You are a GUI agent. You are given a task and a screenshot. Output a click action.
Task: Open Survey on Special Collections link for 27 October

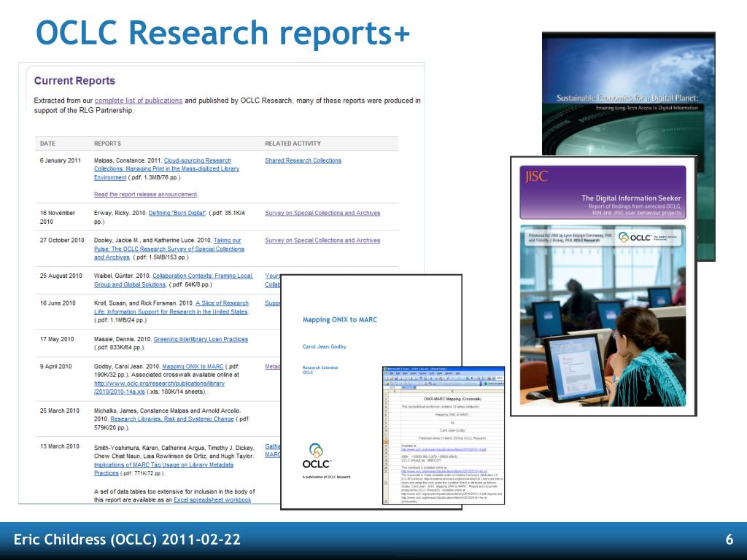point(322,240)
